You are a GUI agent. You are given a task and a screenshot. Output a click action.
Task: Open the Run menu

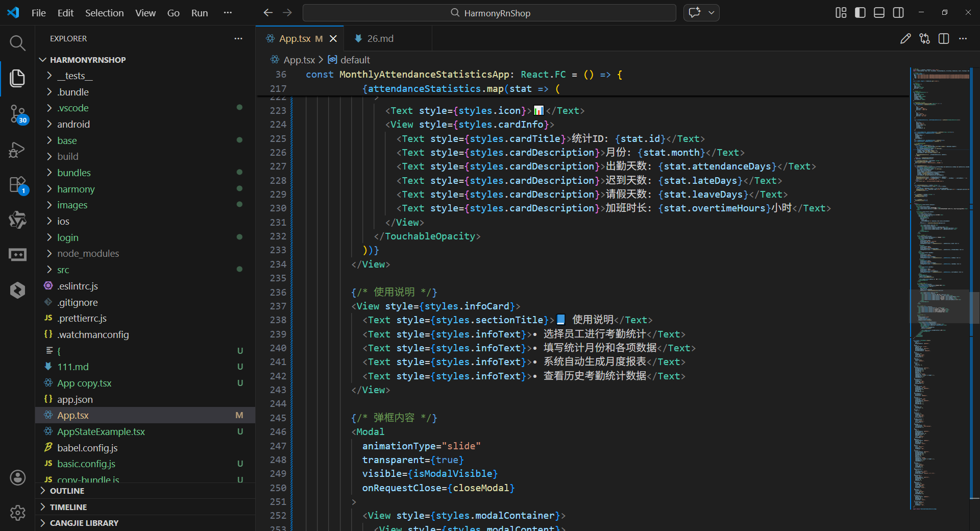coord(200,13)
